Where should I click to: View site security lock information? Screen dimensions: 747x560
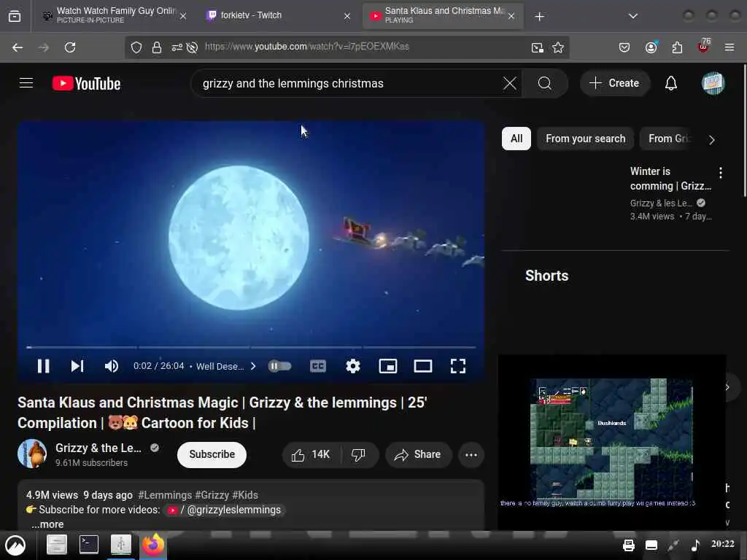(x=157, y=47)
